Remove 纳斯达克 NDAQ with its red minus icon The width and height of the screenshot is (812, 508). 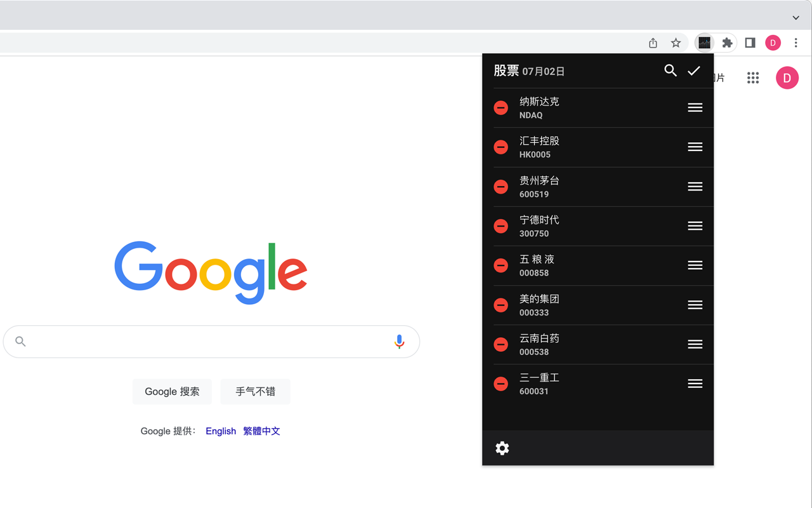pyautogui.click(x=501, y=108)
